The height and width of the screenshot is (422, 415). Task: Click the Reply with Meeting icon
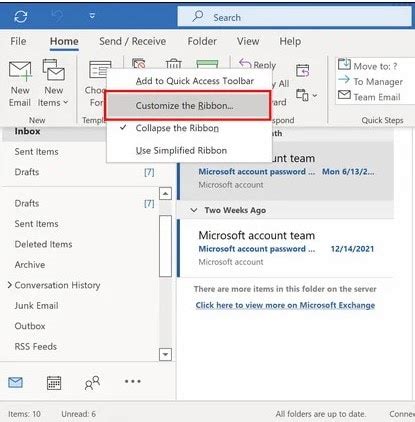coord(303,70)
